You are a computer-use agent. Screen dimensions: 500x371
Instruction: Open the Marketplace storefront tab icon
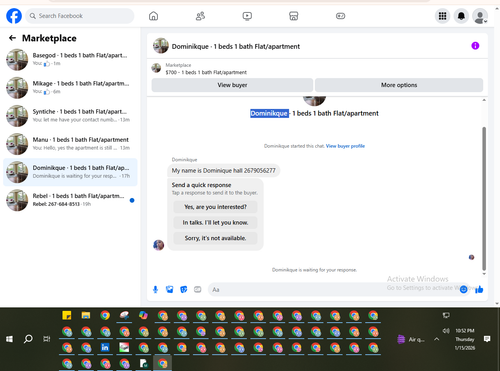coord(294,16)
